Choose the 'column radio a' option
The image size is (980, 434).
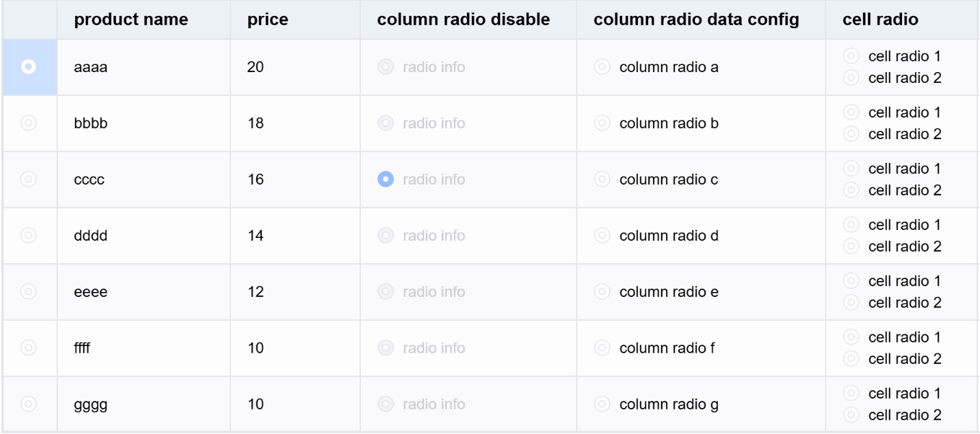point(602,67)
